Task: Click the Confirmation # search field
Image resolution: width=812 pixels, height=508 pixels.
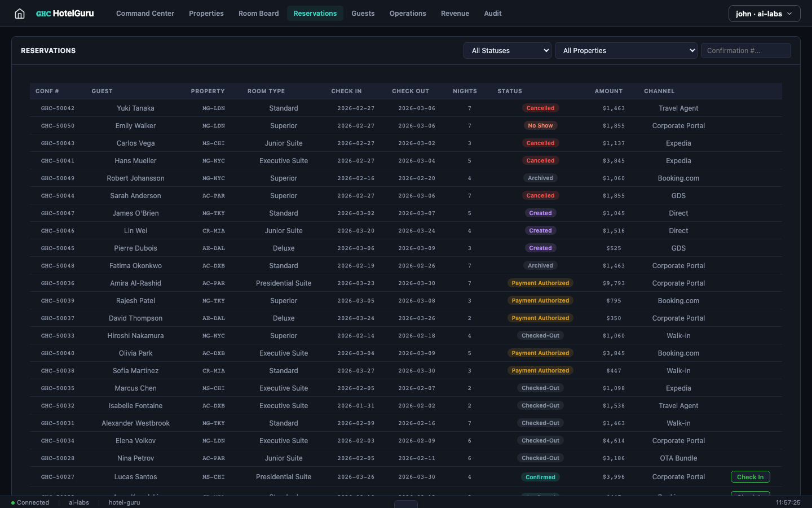Action: coord(745,50)
